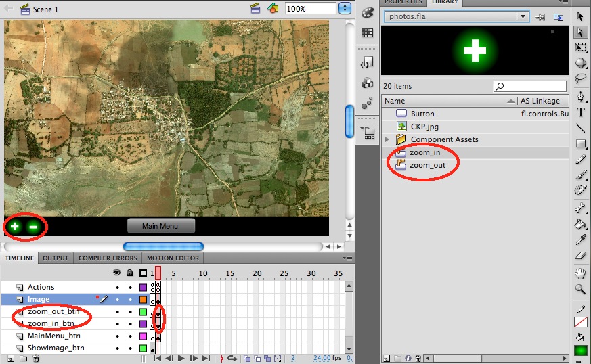Open a new library panel
The height and width of the screenshot is (364, 591).
[559, 17]
